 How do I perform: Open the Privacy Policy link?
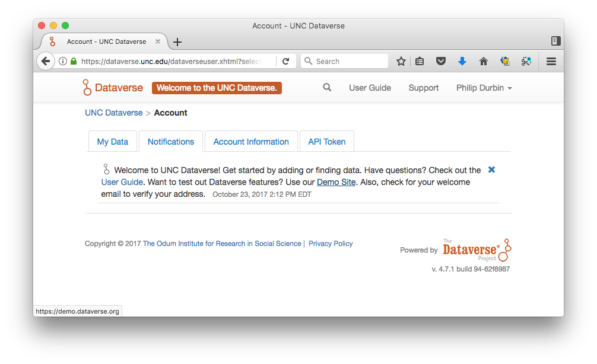tap(331, 244)
